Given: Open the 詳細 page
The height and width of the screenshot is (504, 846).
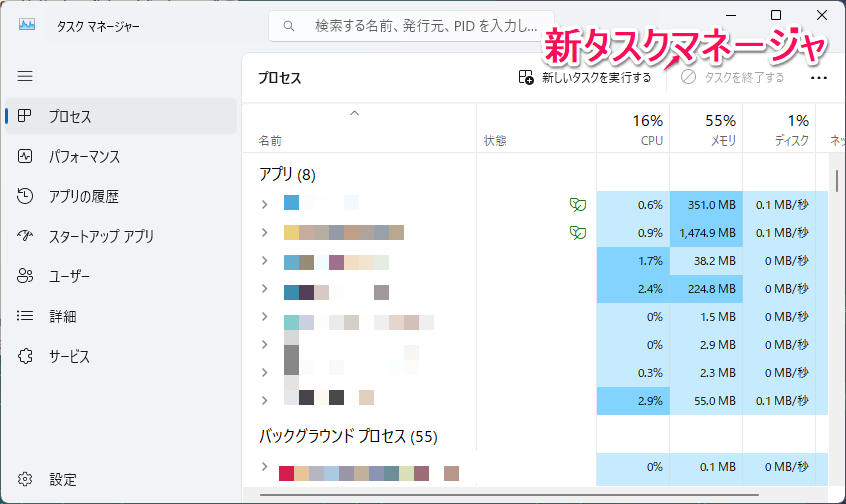Looking at the screenshot, I should click(x=121, y=316).
